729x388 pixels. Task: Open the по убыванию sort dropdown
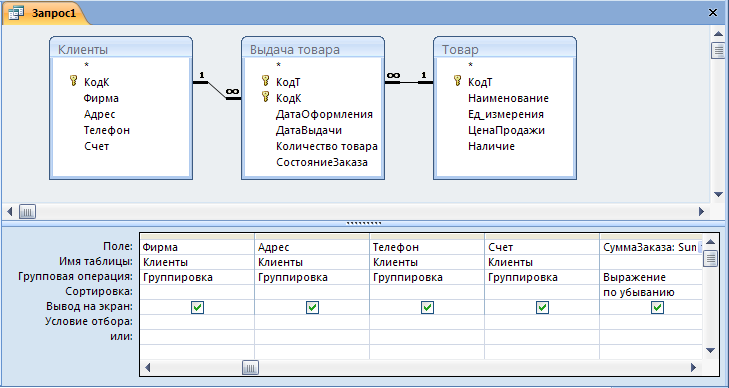(651, 292)
